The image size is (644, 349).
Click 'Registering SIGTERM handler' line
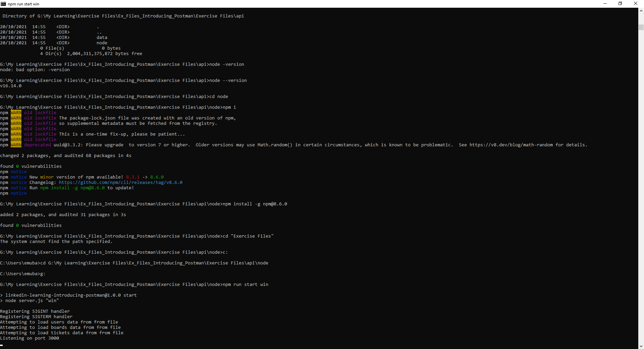pos(36,317)
